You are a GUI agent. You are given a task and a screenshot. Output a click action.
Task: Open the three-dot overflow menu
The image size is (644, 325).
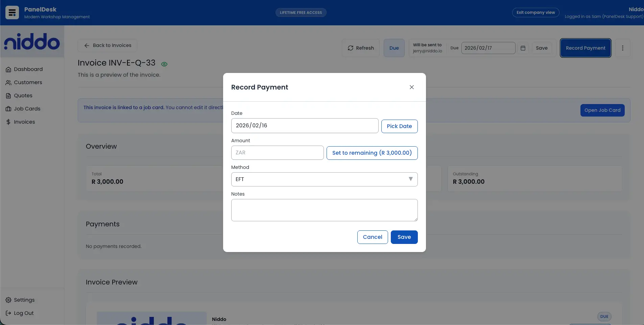point(622,48)
